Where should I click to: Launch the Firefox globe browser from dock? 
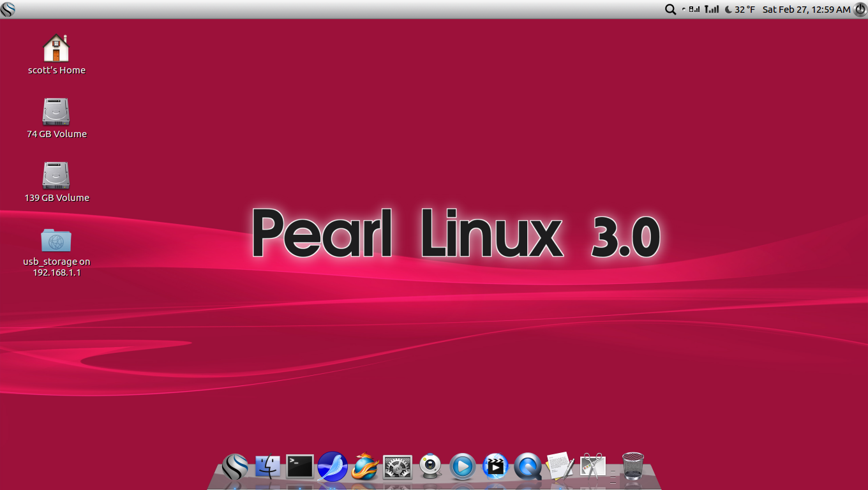[x=365, y=466]
